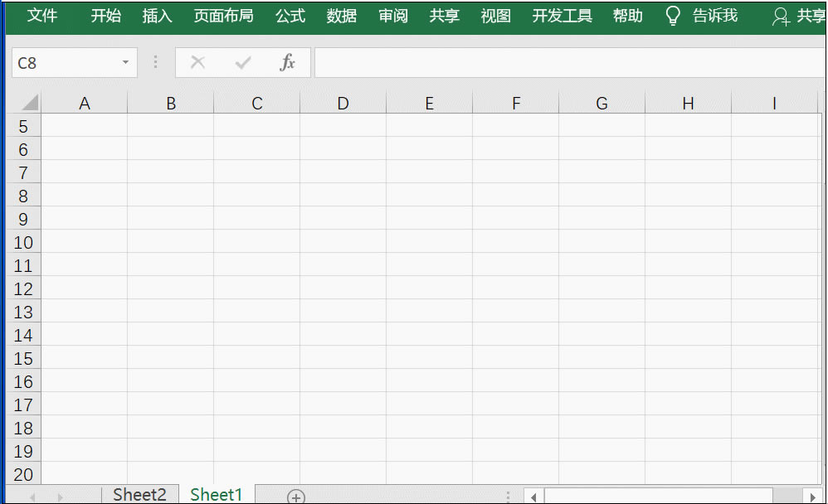Click the 共享 person icon at top right
The width and height of the screenshot is (828, 504).
781,17
